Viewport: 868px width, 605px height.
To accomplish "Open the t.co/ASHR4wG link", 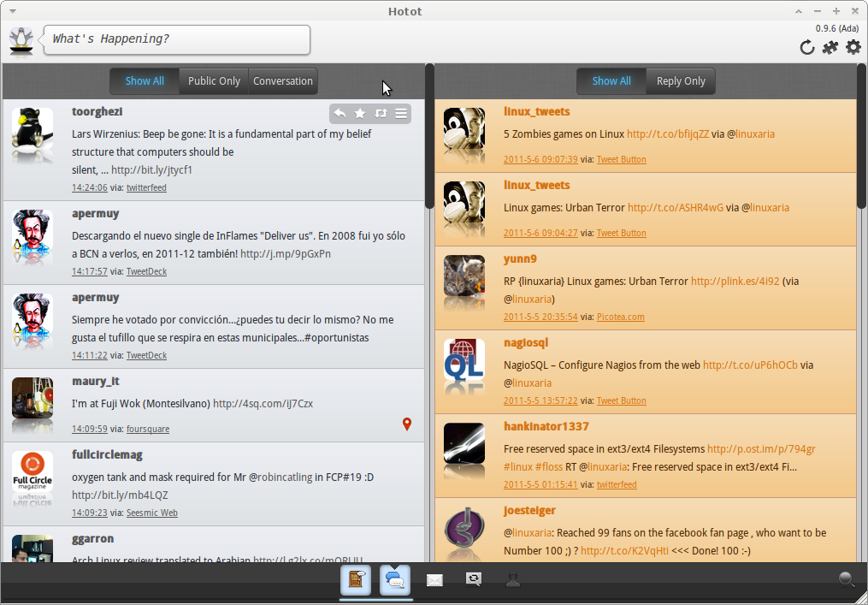I will click(676, 208).
